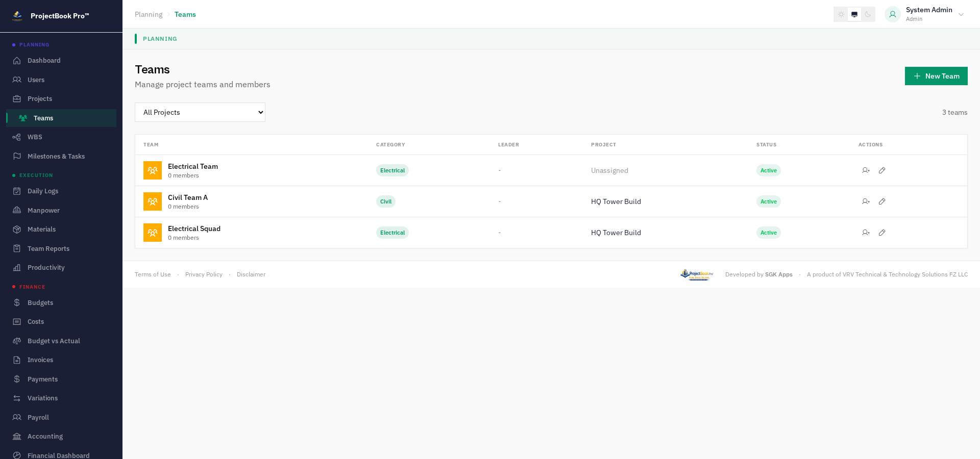The height and width of the screenshot is (459, 980).
Task: Click the Electrical Squad orange group icon
Action: (153, 233)
